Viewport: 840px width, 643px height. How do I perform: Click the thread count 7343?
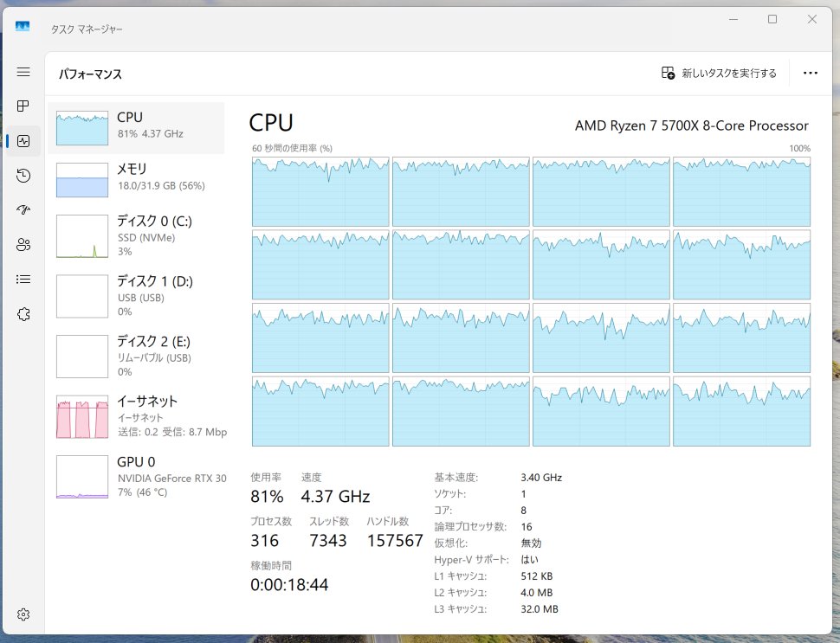coord(328,541)
